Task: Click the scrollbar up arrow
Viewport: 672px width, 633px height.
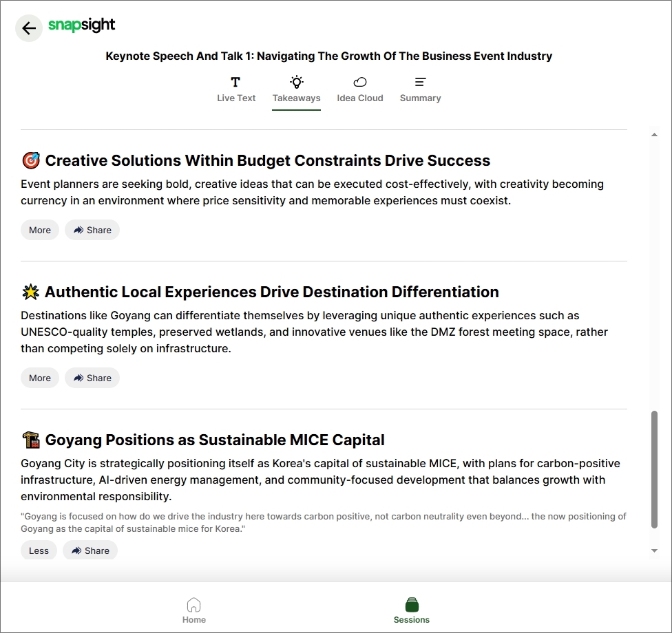Action: pyautogui.click(x=654, y=135)
